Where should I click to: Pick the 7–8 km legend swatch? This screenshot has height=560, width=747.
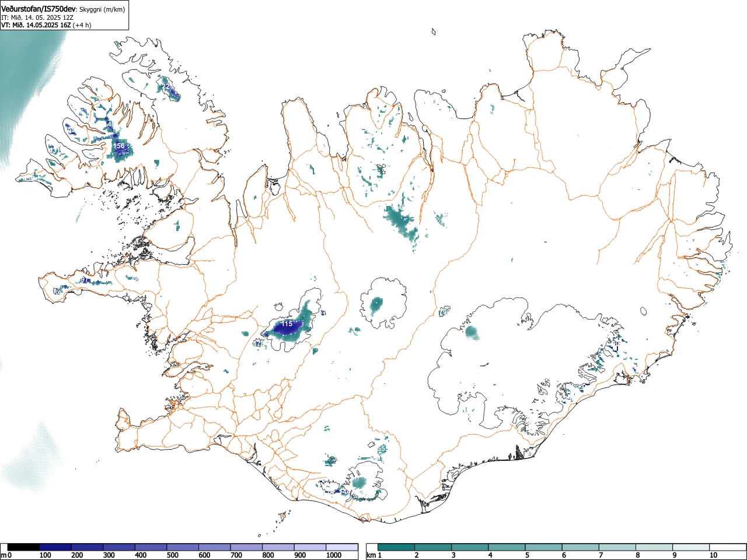[x=617, y=547]
